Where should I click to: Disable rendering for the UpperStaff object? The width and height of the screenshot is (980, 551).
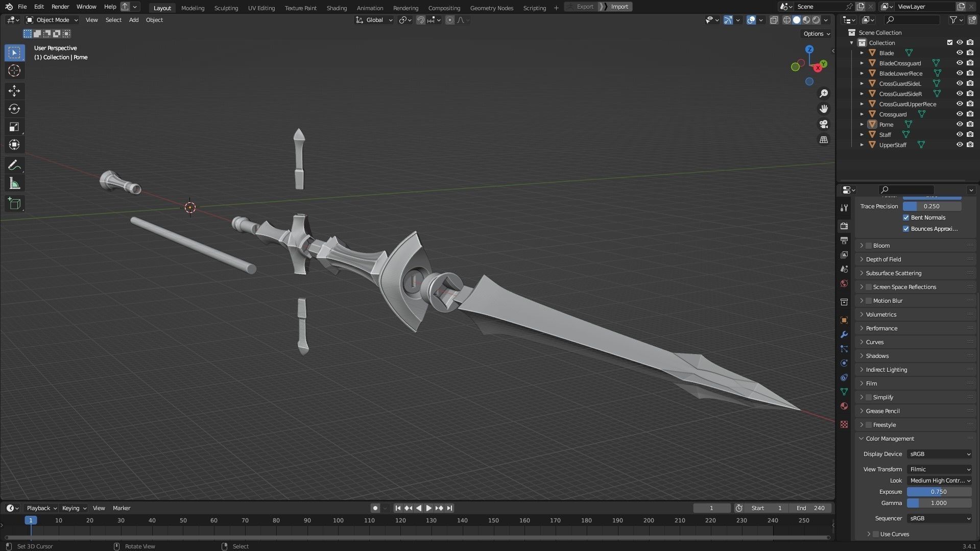point(970,145)
